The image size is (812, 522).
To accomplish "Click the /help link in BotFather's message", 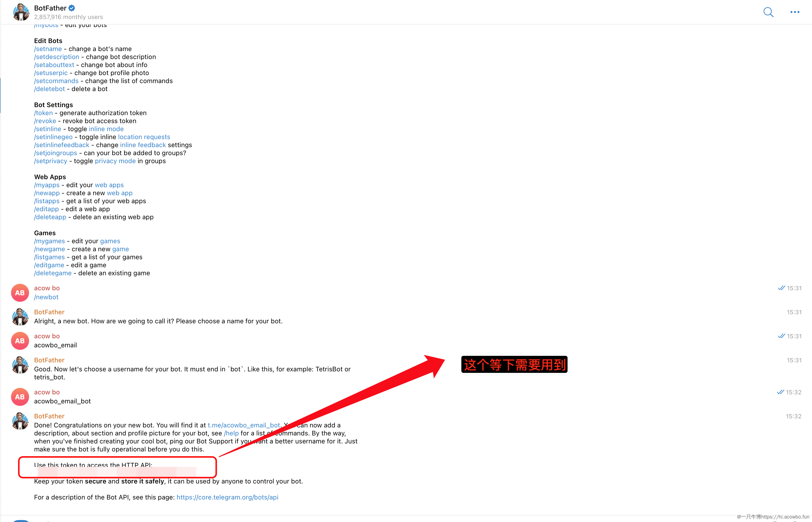I will coord(231,433).
